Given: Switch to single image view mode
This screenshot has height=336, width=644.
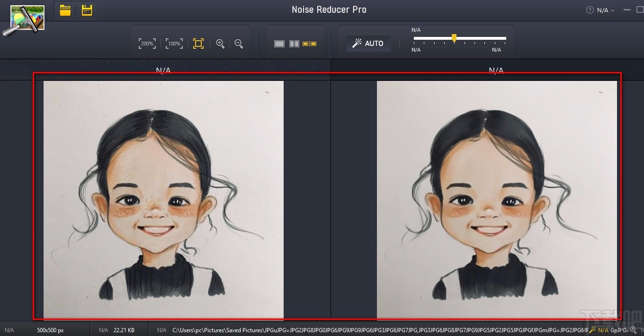Looking at the screenshot, I should (279, 44).
